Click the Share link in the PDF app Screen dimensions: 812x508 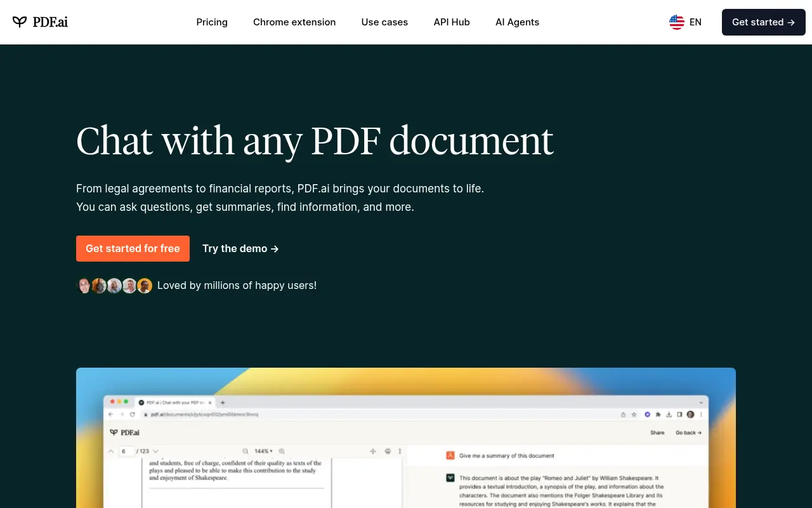[x=657, y=432]
